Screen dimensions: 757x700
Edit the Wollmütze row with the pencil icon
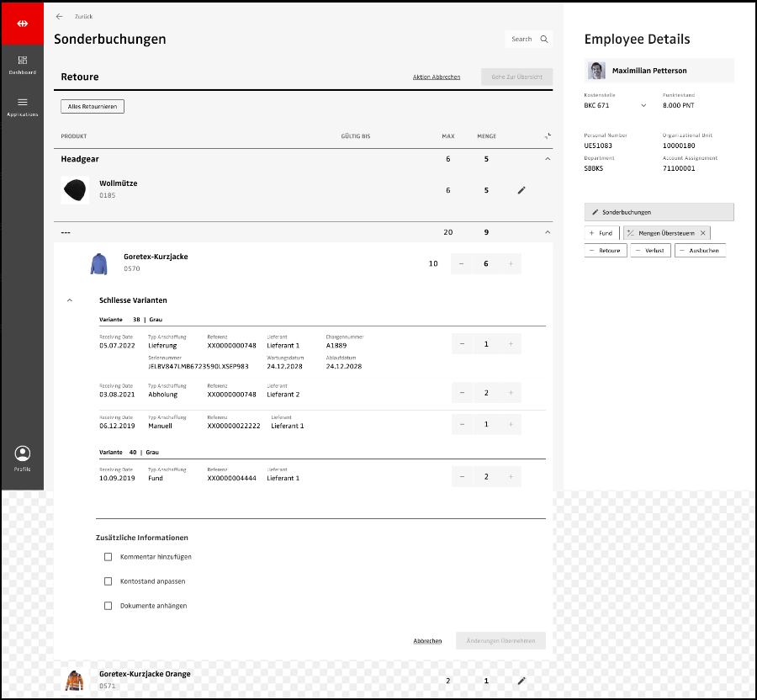pyautogui.click(x=521, y=191)
